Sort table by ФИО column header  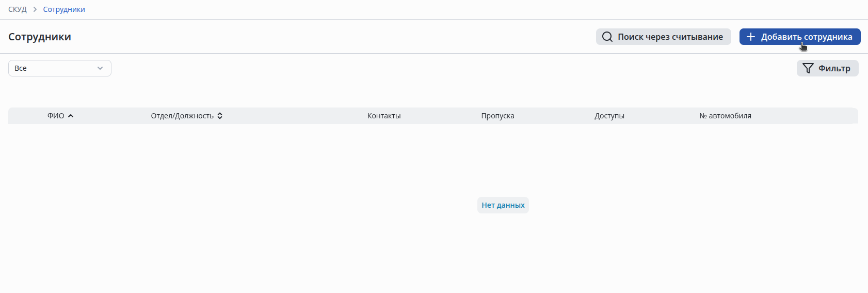coord(56,116)
